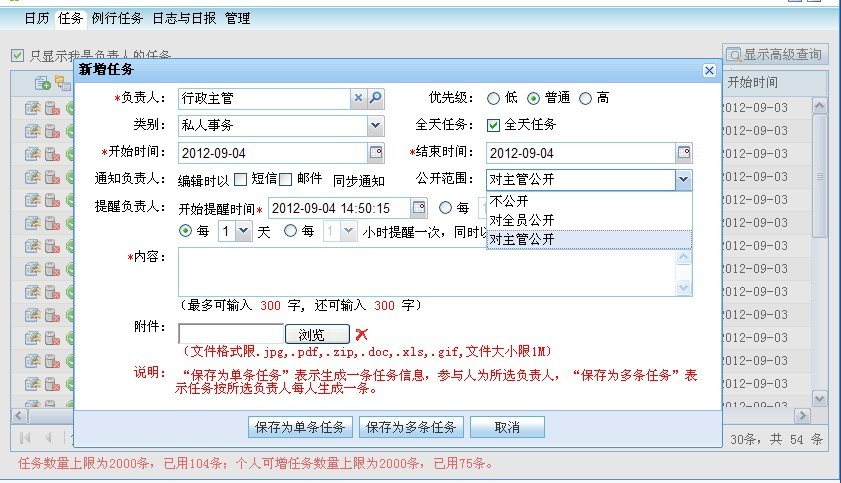841x483 pixels.
Task: Enable 短信 notification checkbox
Action: (x=240, y=179)
